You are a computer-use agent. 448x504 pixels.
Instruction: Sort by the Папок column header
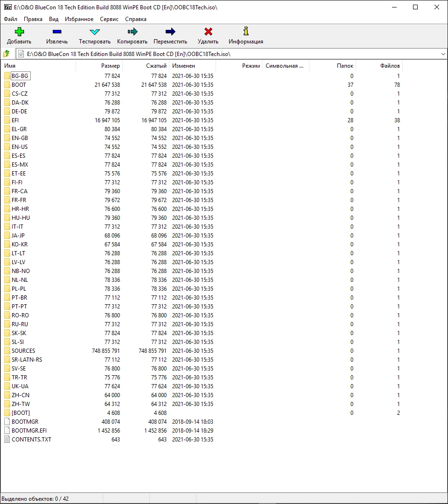333,66
